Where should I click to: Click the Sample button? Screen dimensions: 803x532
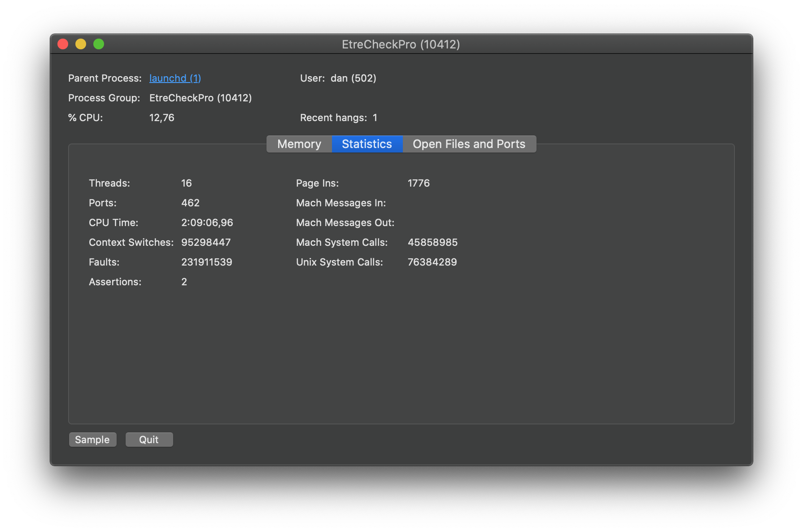[x=92, y=440]
